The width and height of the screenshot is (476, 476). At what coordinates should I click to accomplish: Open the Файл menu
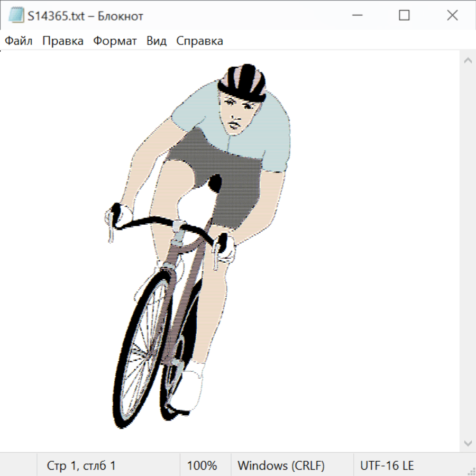click(x=19, y=41)
